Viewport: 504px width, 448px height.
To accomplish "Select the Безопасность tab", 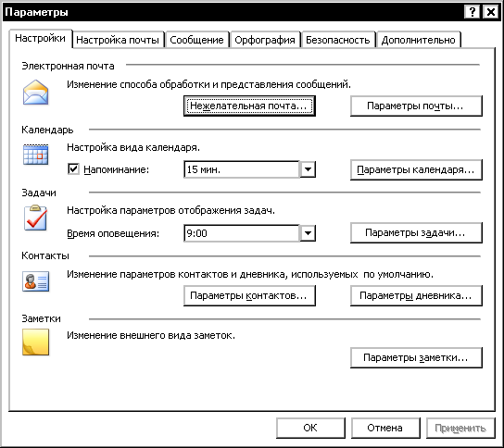I will pos(338,40).
